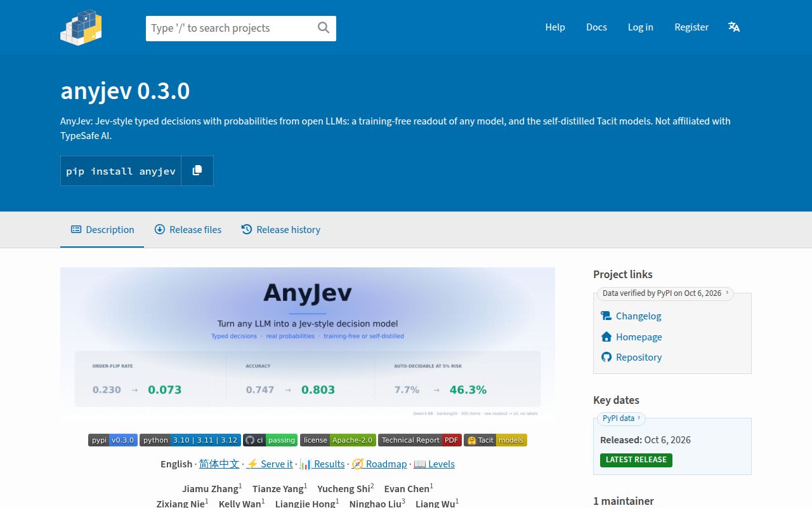Switch to the Release history tab
Viewport: 812px width, 508px height.
(280, 229)
